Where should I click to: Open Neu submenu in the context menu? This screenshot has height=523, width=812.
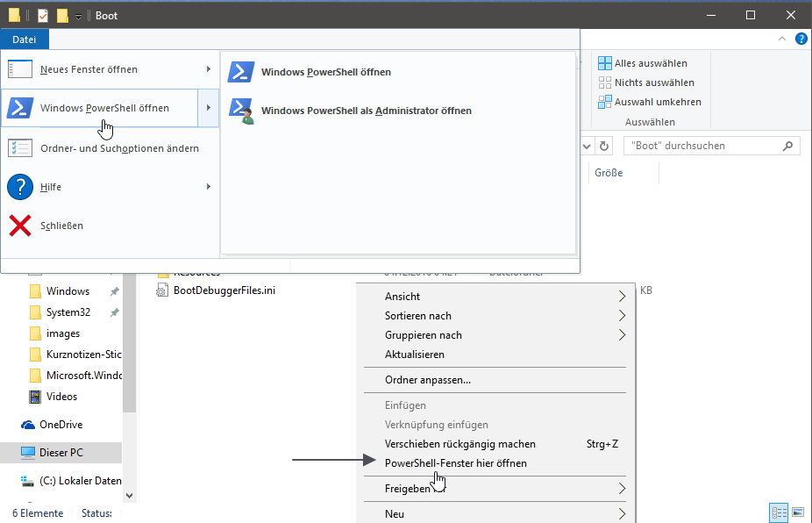(x=495, y=514)
